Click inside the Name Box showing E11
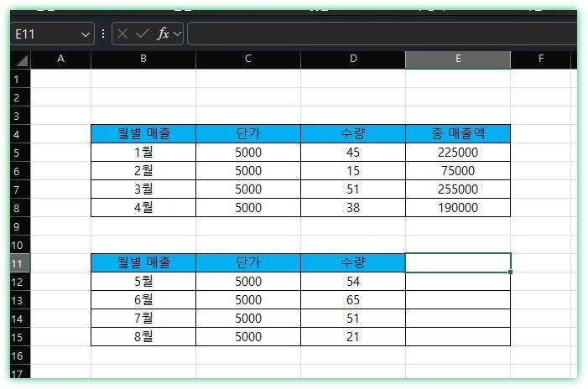Image resolution: width=588 pixels, height=389 pixels. tap(46, 34)
